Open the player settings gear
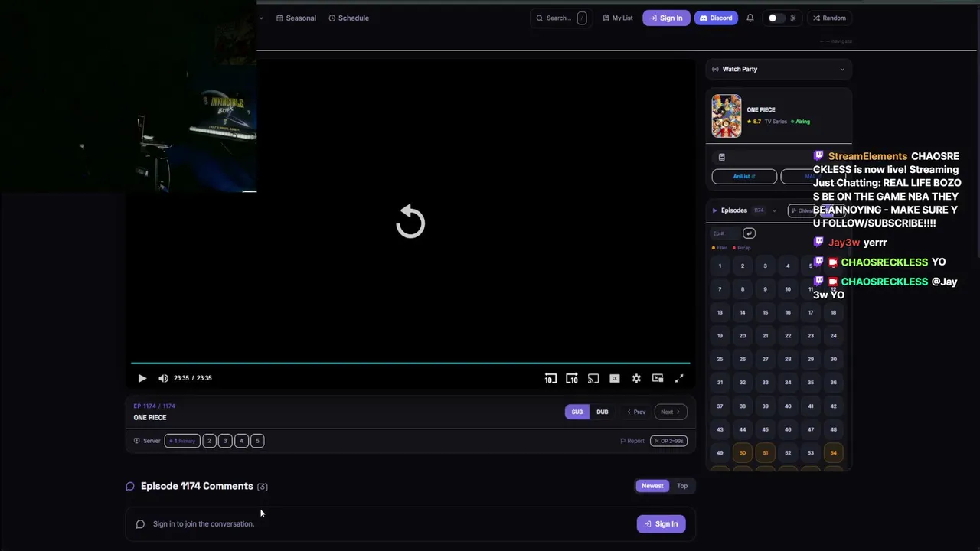Viewport: 980px width, 551px height. point(636,378)
